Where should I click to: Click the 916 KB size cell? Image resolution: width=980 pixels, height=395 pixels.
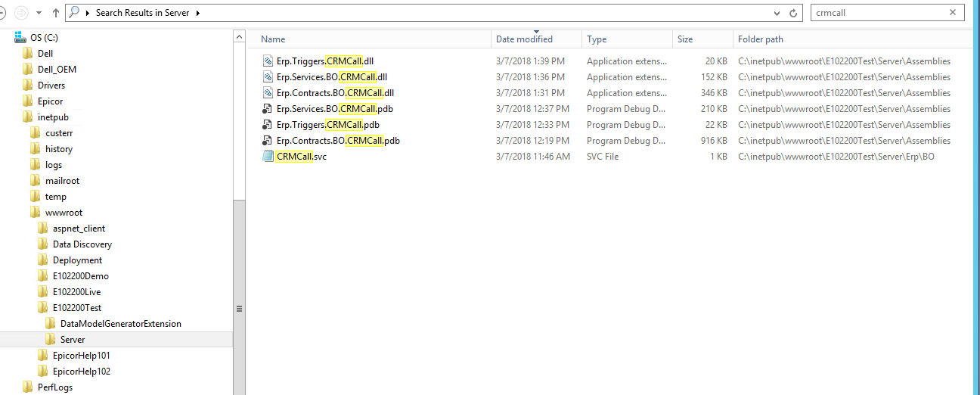(714, 140)
